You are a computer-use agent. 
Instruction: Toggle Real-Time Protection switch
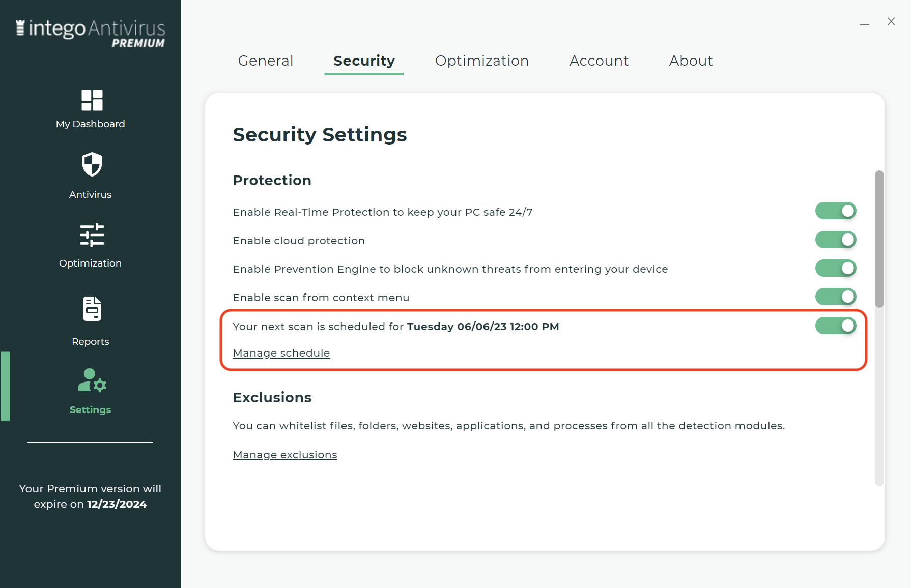point(836,211)
